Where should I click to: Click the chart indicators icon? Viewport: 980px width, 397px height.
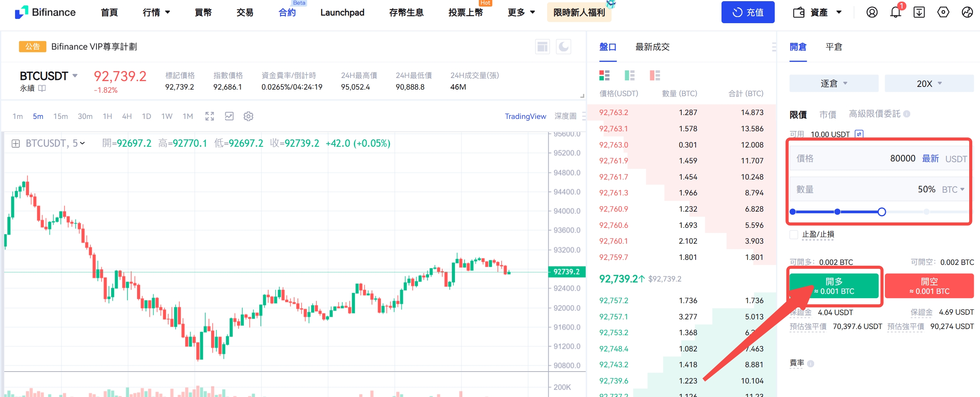point(229,116)
